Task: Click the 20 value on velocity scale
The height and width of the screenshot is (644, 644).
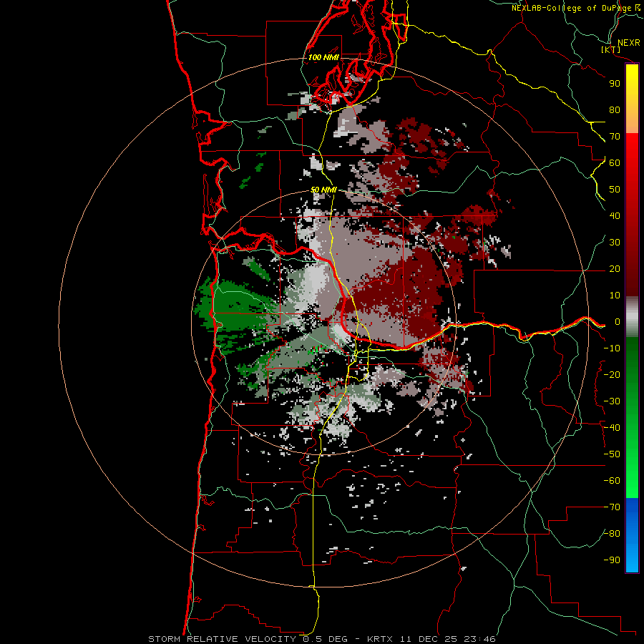Action: (615, 269)
